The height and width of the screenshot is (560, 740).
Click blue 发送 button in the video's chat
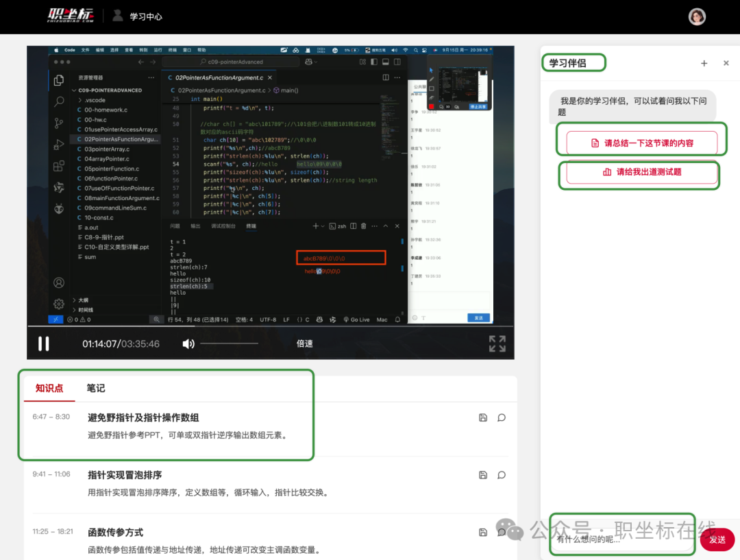[x=478, y=318]
